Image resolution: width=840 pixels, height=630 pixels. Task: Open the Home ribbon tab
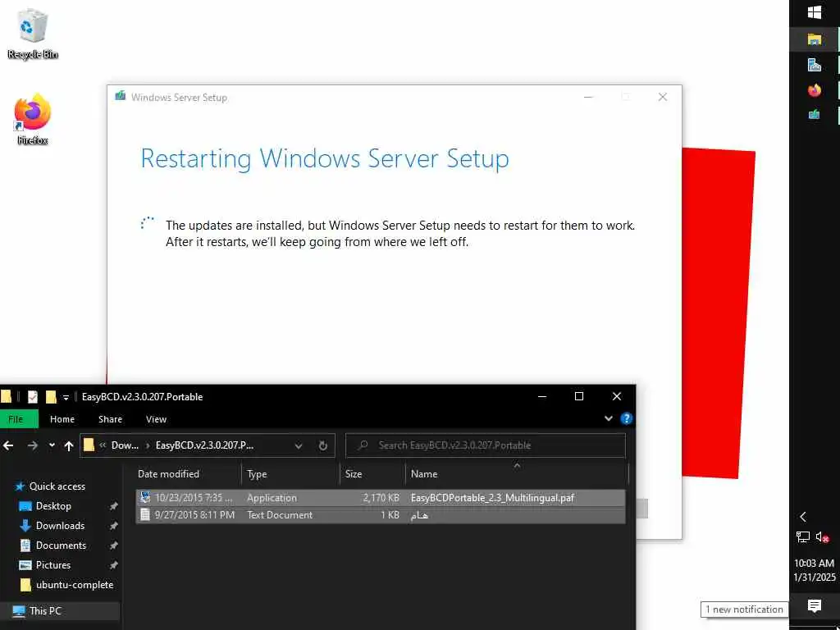coord(62,419)
